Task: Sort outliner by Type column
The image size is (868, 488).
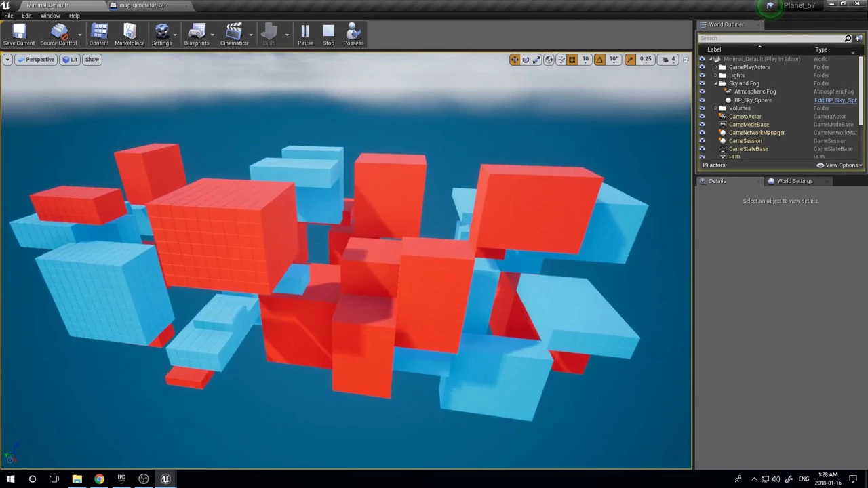Action: pyautogui.click(x=821, y=49)
